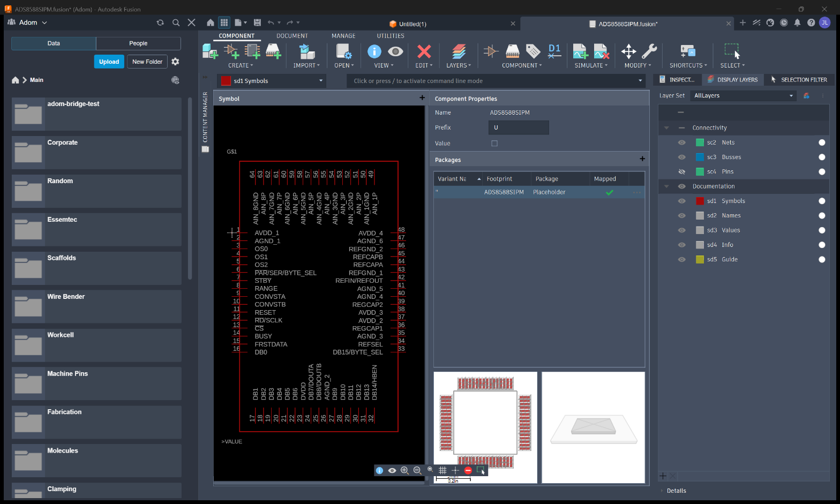Click the refresh icon in data panel
This screenshot has height=504, width=840.
click(x=160, y=22)
